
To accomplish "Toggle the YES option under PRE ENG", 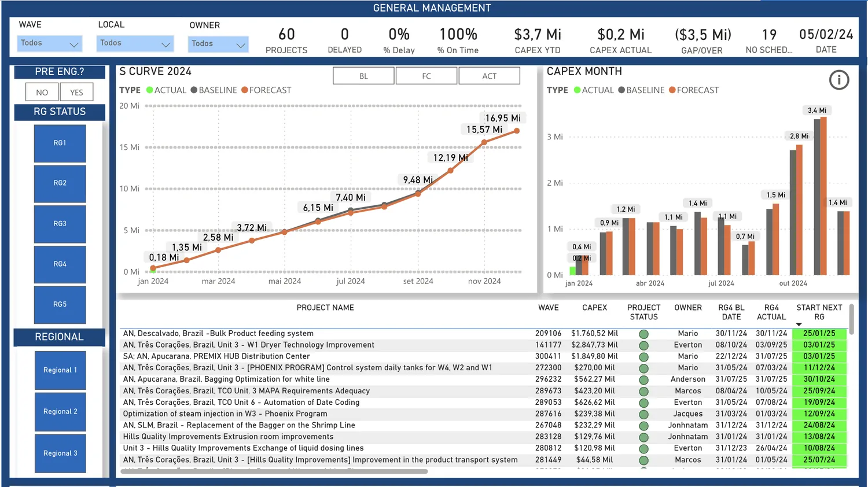I will pos(76,93).
